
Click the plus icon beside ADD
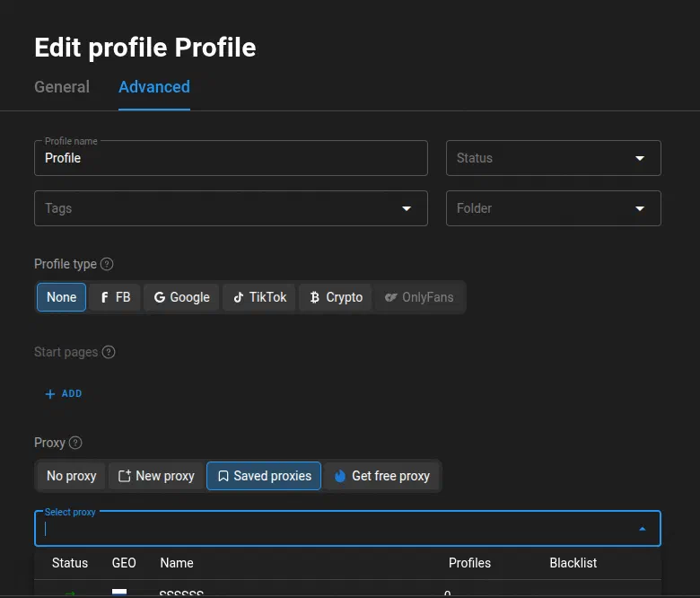pos(50,394)
